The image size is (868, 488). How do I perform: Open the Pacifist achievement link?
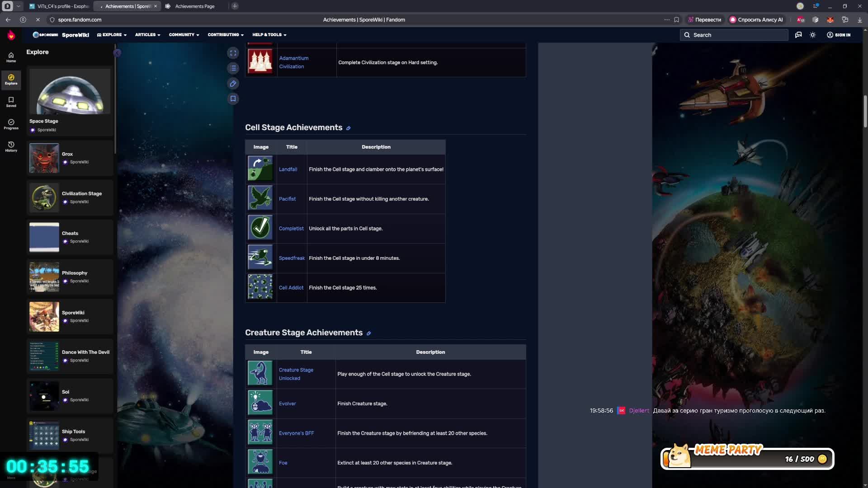click(287, 199)
